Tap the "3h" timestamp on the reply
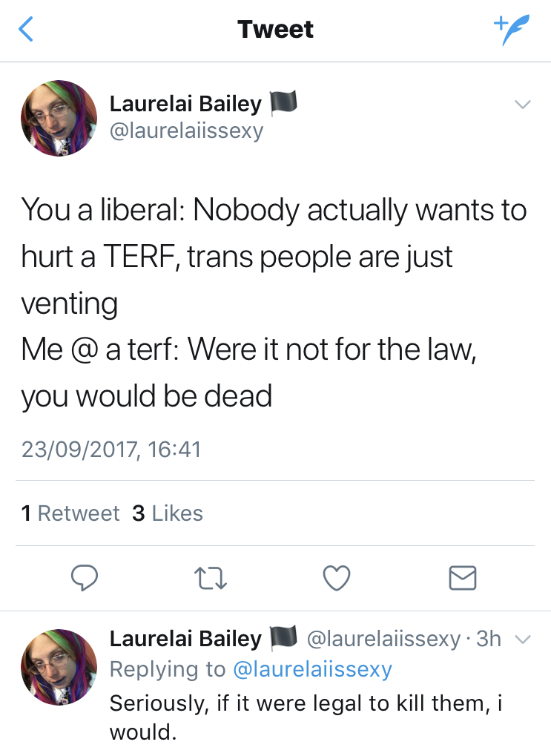Viewport: 551px width, 756px height. [x=489, y=639]
